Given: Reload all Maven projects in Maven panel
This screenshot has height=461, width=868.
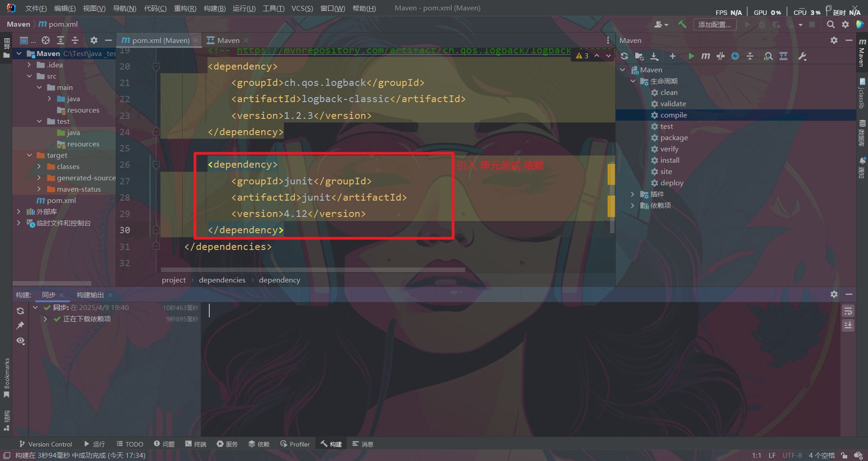Looking at the screenshot, I should pos(624,56).
